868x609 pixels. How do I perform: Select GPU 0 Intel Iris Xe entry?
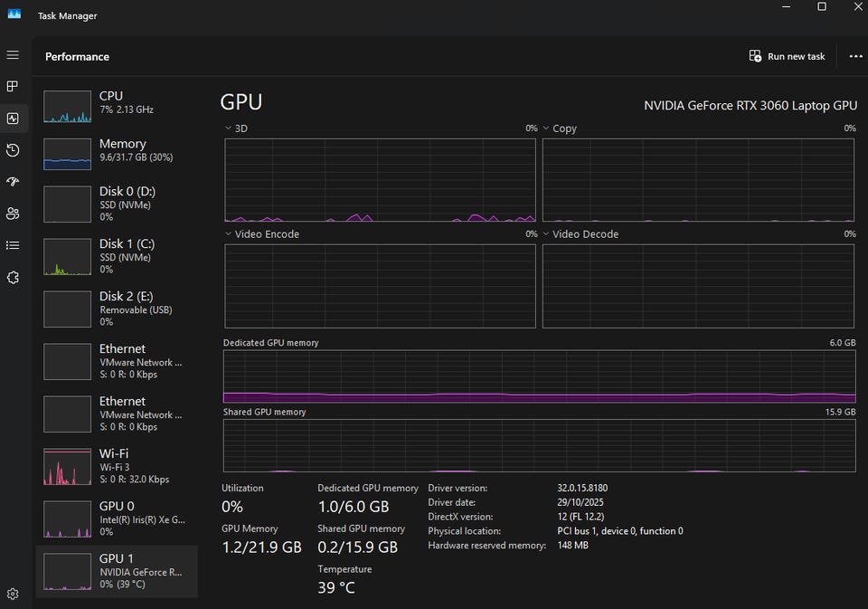(x=117, y=518)
